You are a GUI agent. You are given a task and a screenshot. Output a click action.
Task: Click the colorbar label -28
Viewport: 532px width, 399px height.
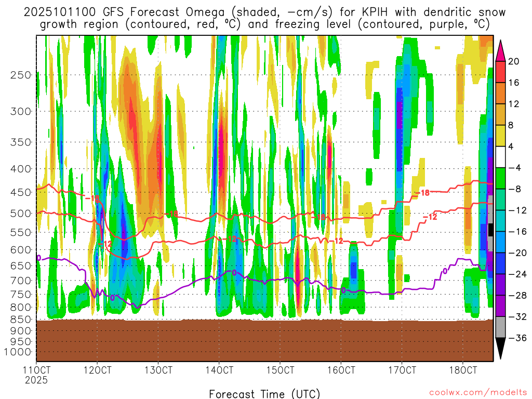pyautogui.click(x=517, y=296)
